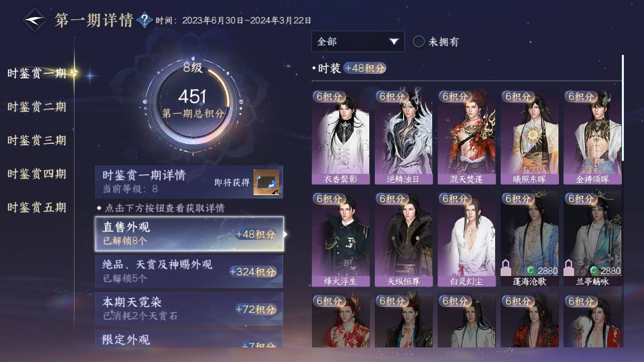Screen dimensions: 644x362
Task: Click lock icon on 蓬海沧歌 outfit
Action: pos(506,267)
